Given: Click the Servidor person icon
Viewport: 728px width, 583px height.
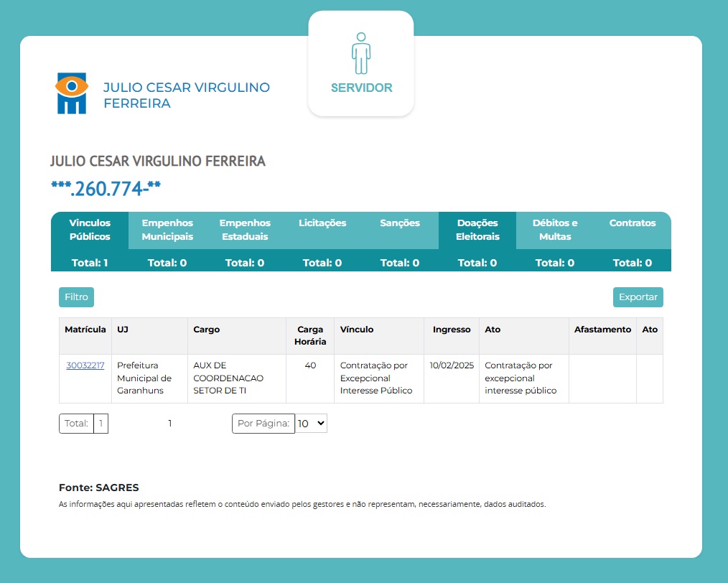Looking at the screenshot, I should (361, 53).
